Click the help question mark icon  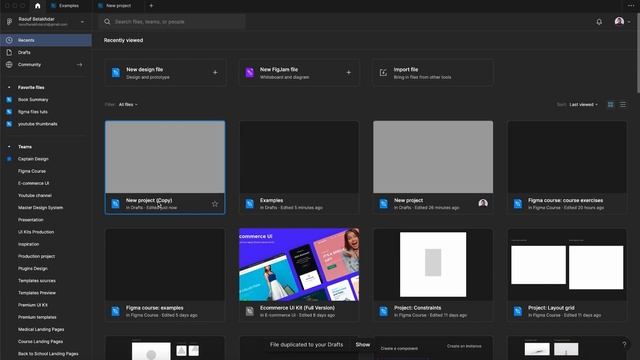[x=624, y=345]
